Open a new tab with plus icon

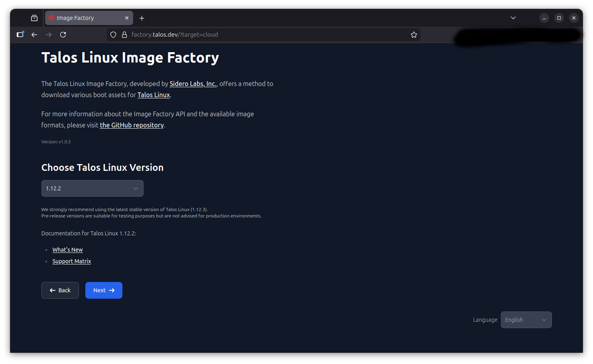click(142, 18)
